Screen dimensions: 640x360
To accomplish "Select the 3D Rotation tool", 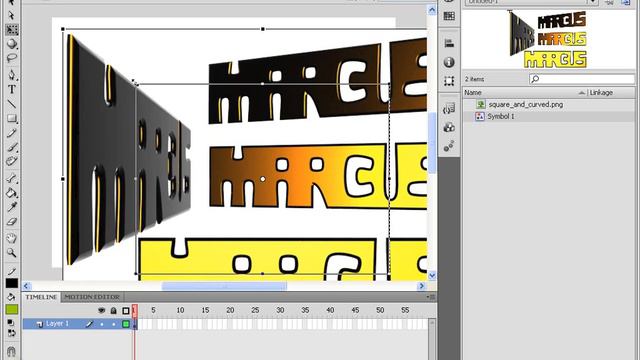I will click(11, 44).
